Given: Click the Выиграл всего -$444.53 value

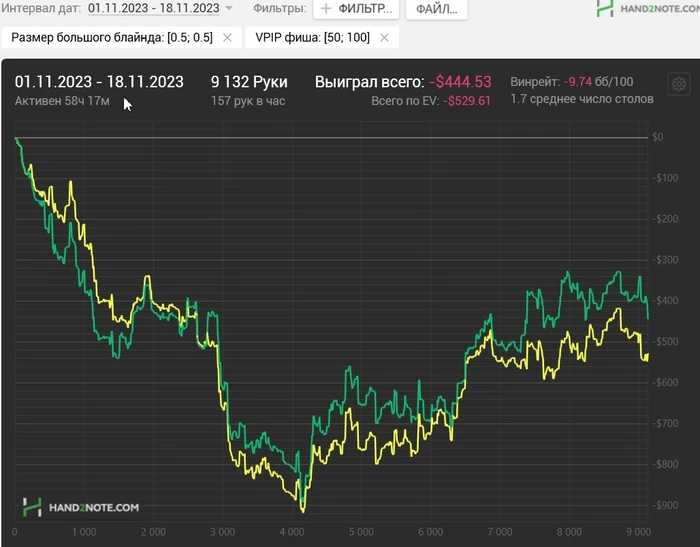Looking at the screenshot, I should tap(460, 82).
